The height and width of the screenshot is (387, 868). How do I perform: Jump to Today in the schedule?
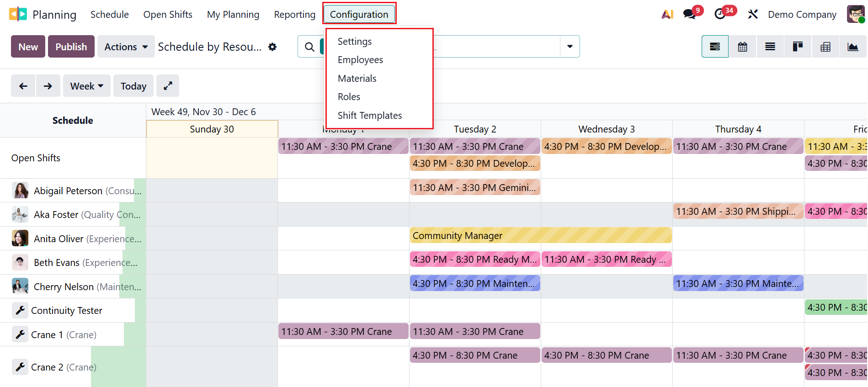[x=133, y=86]
